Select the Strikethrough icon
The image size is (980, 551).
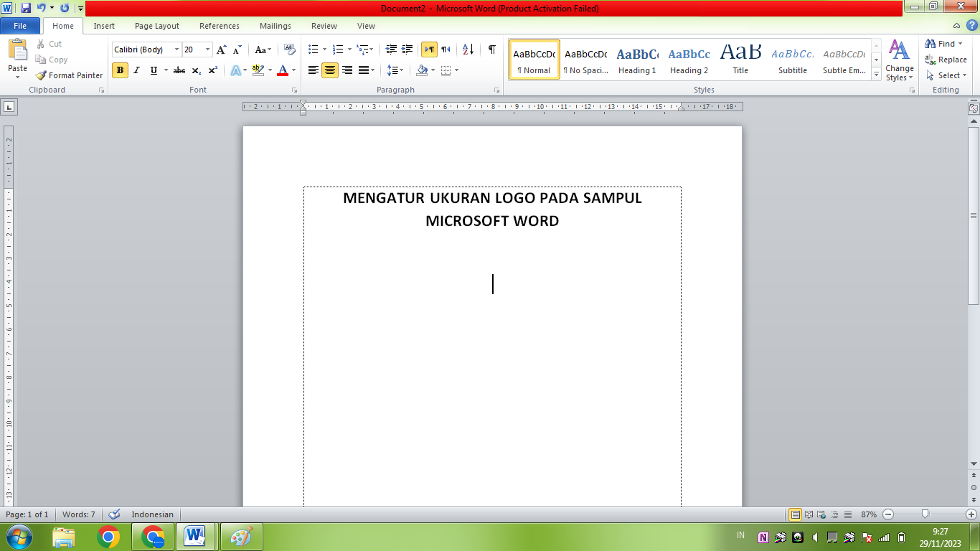(179, 70)
